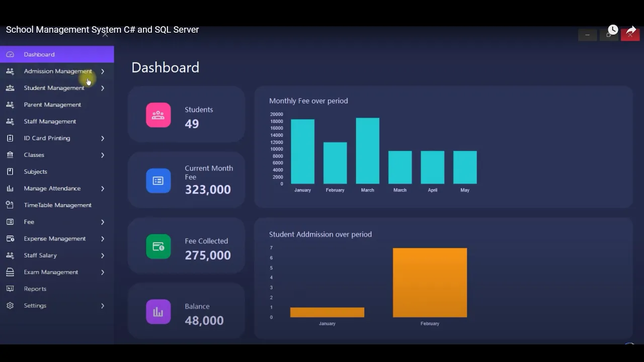644x362 pixels.
Task: Click the January bar in Monthly Fee chart
Action: 302,151
